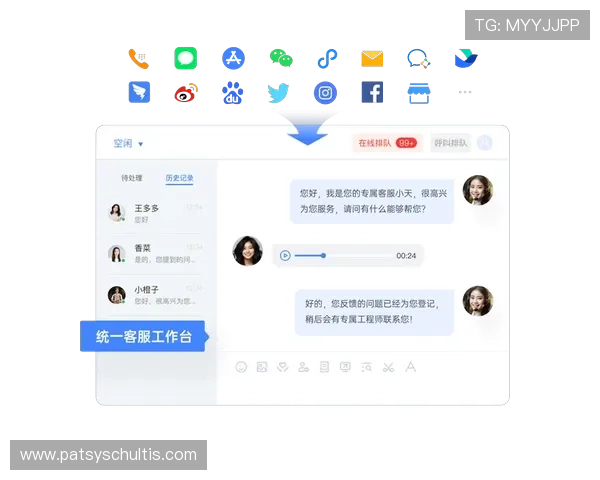This screenshot has height=480, width=600.
Task: Play the voice message audio
Action: coord(285,255)
